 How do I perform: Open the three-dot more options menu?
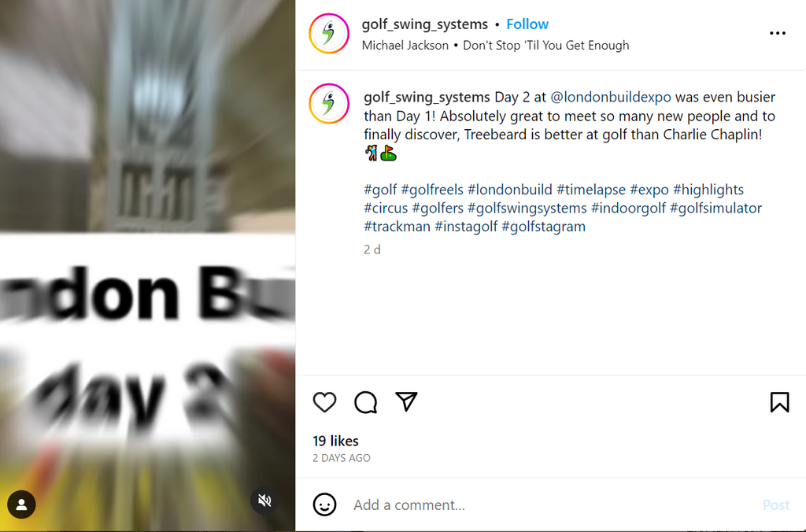coord(777,33)
